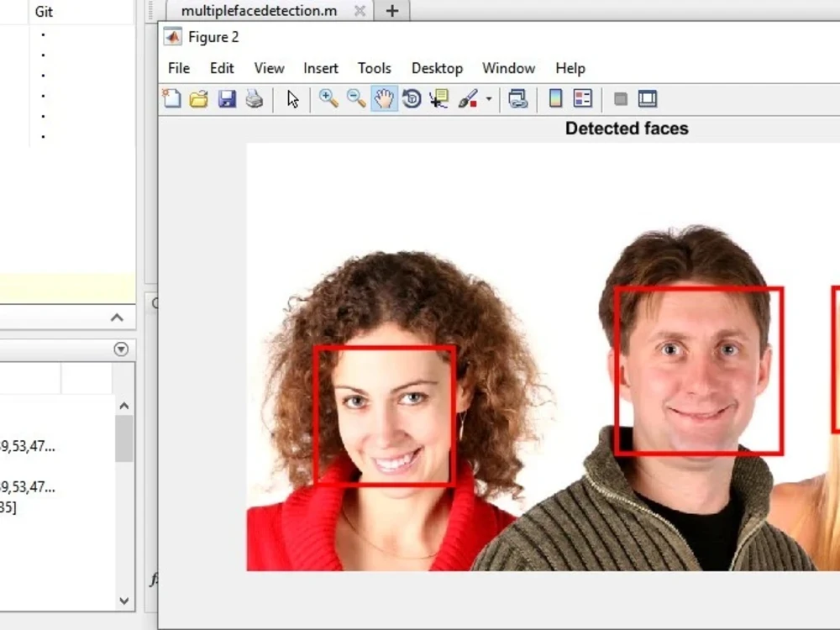Add a new editor tab with plus button
Viewport: 840px width, 630px height.
392,11
